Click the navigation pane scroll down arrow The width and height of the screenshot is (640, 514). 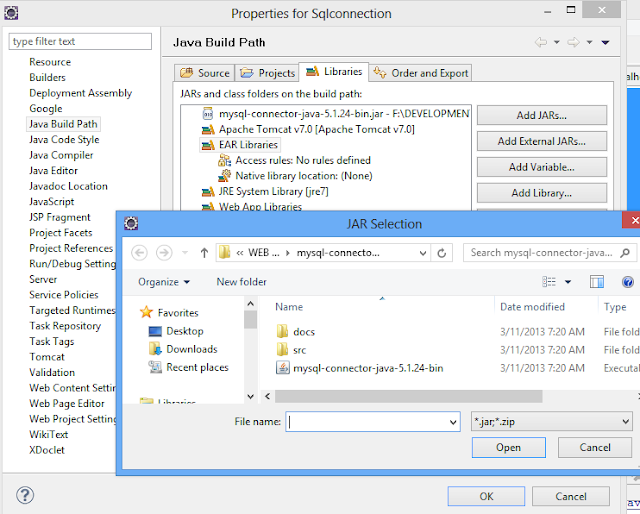coord(251,396)
